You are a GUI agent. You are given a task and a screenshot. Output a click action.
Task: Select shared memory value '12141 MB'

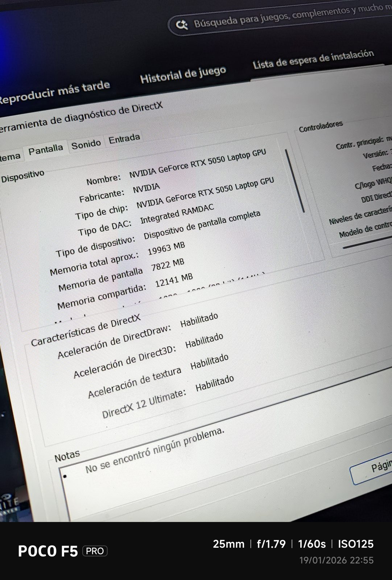click(x=174, y=280)
